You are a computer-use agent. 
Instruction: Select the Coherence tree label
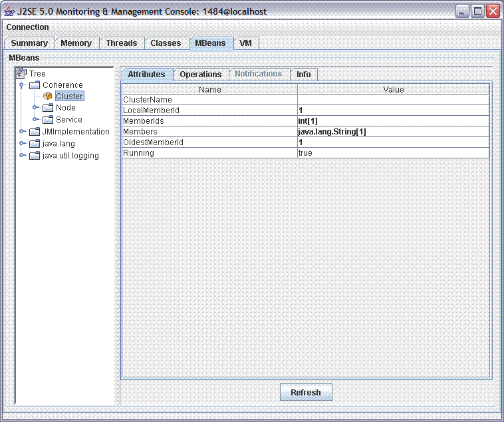pos(63,85)
